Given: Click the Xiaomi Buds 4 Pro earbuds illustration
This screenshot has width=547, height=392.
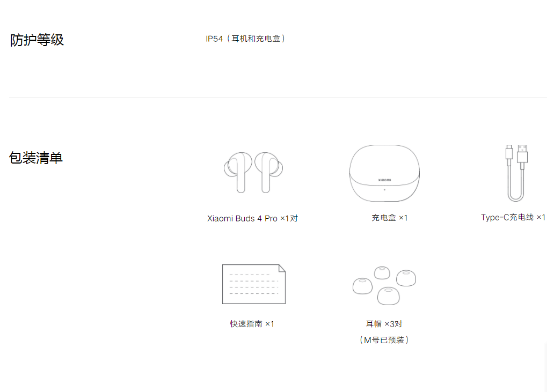Looking at the screenshot, I should click(x=253, y=172).
